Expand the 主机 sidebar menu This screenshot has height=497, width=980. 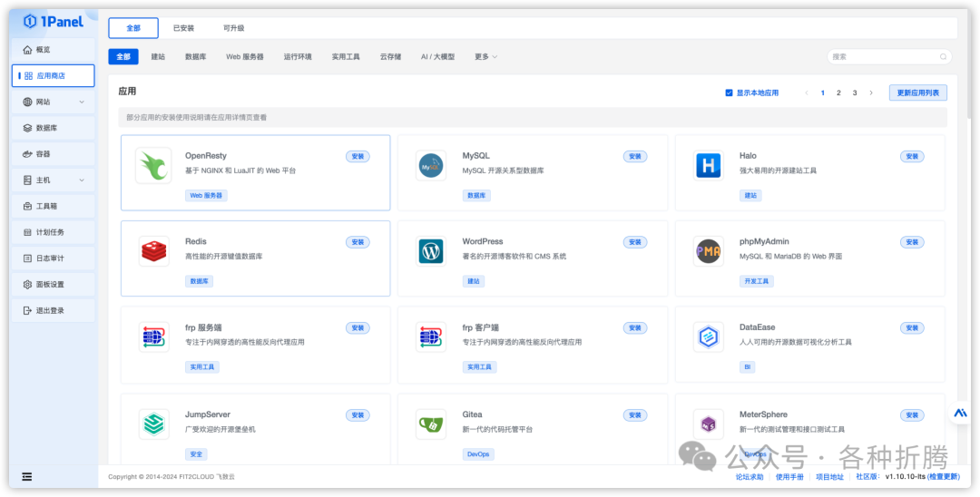[54, 180]
